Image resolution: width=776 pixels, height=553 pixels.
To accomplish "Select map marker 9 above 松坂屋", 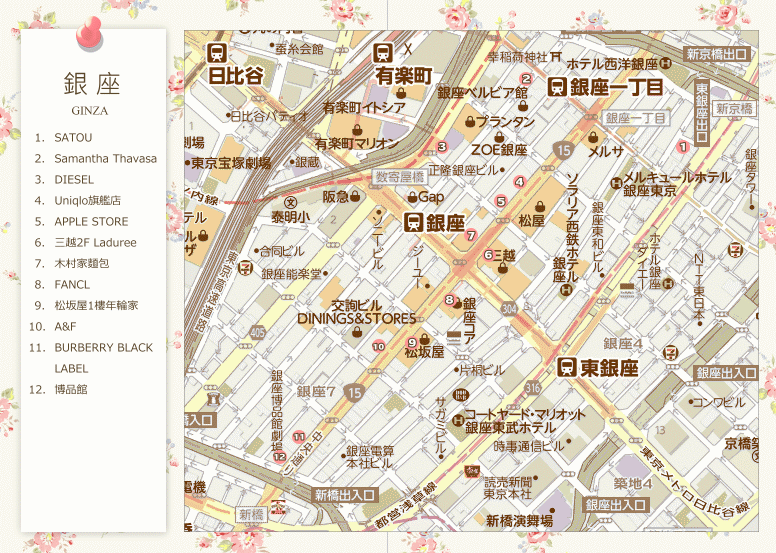I will (x=412, y=342).
